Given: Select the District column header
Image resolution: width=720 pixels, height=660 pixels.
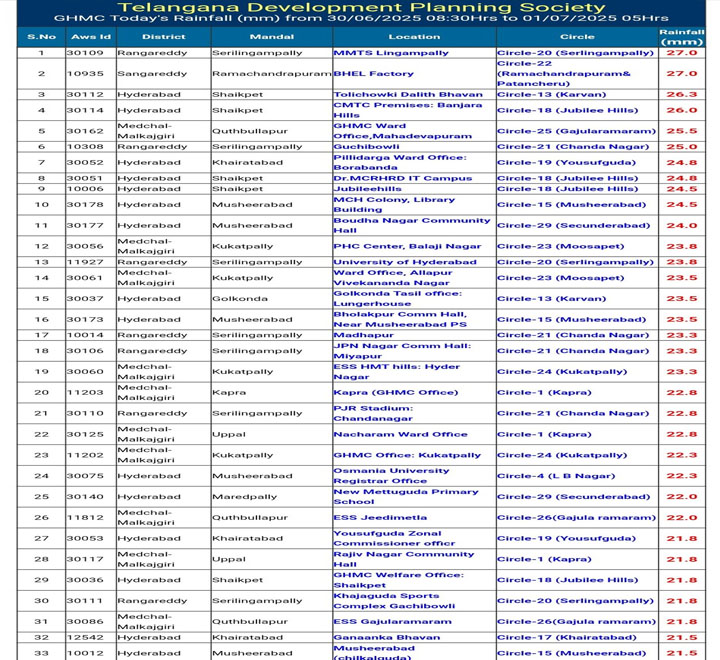Looking at the screenshot, I should coord(163,37).
